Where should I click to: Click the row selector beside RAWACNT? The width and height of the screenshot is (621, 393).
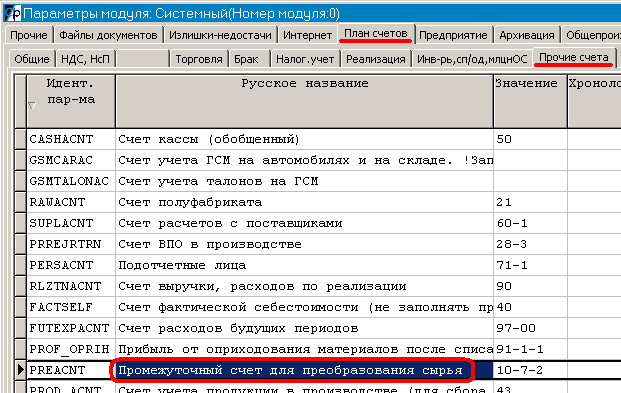coord(20,202)
